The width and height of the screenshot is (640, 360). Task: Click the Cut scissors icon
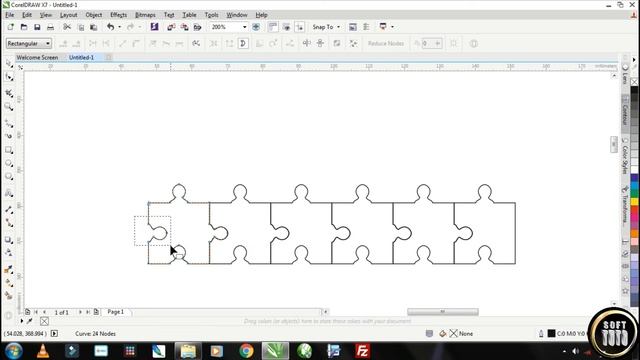click(67, 27)
